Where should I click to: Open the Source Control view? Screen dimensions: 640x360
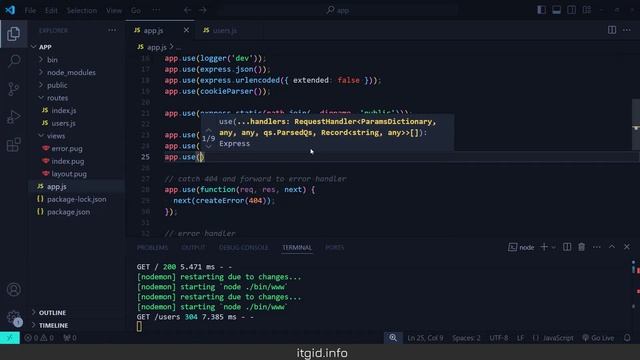(x=13, y=89)
